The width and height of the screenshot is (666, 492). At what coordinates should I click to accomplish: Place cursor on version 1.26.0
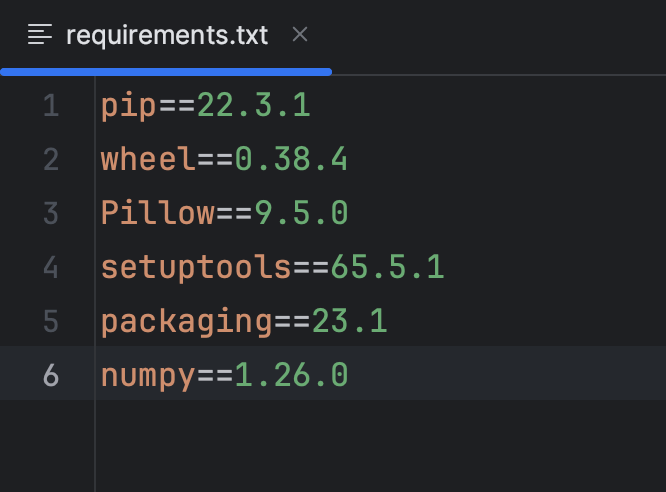(x=291, y=375)
